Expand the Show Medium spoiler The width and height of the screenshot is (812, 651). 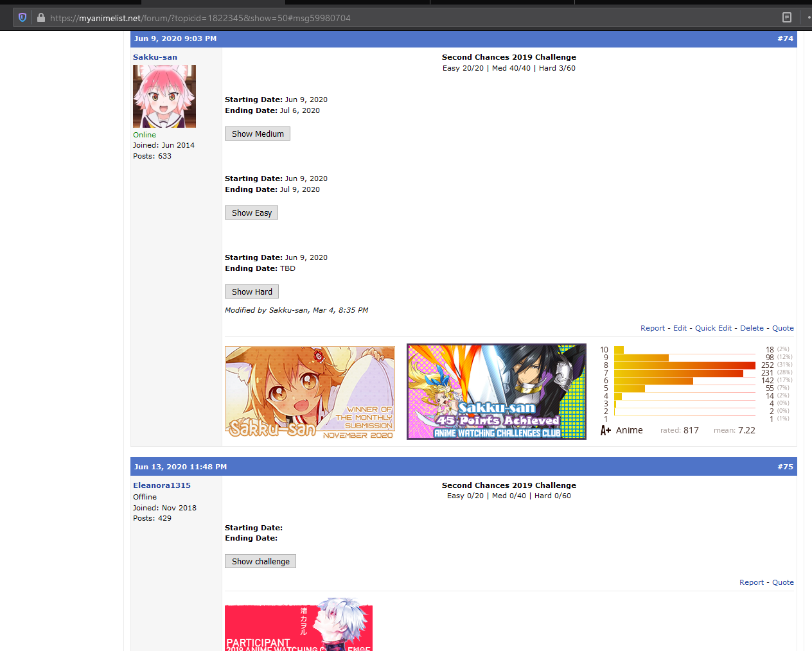pos(258,134)
